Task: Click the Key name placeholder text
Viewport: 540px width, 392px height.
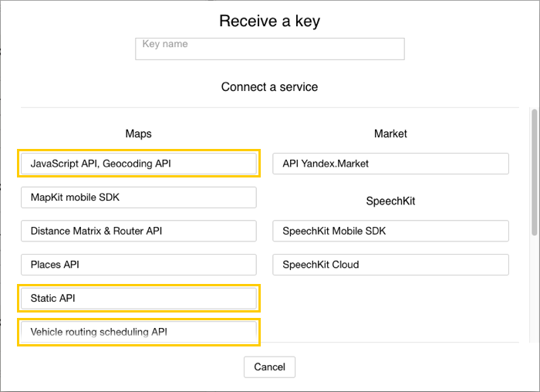Action: click(165, 45)
